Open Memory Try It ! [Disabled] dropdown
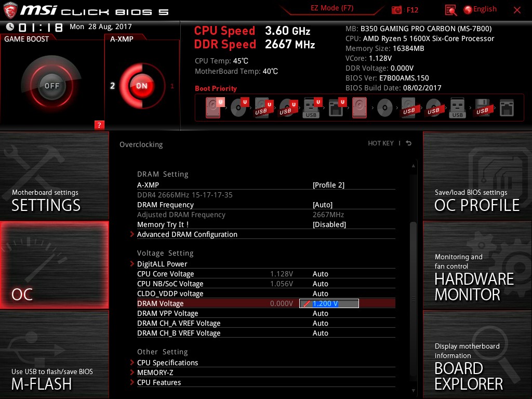 329,224
